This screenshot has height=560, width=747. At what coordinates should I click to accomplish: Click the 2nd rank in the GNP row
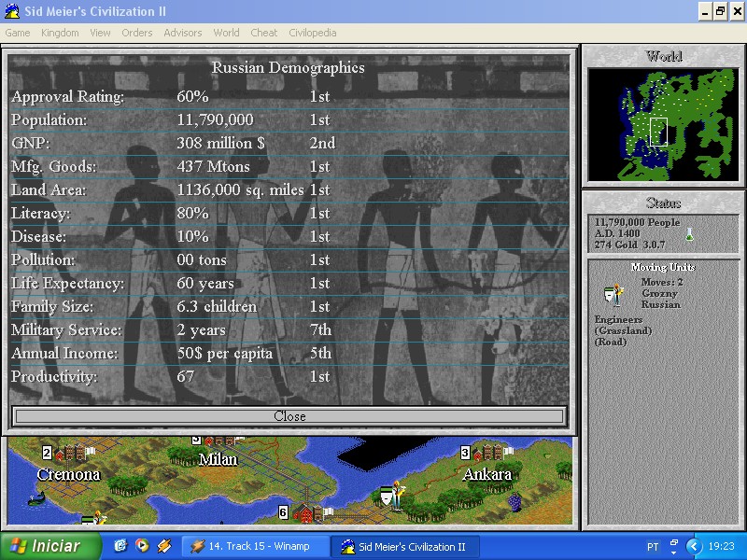[322, 144]
